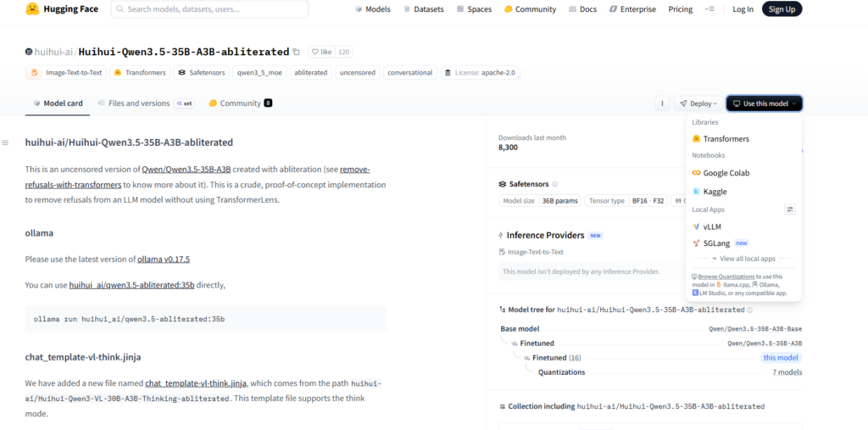The width and height of the screenshot is (868, 430).
Task: Open Docs in navigation
Action: pyautogui.click(x=583, y=9)
